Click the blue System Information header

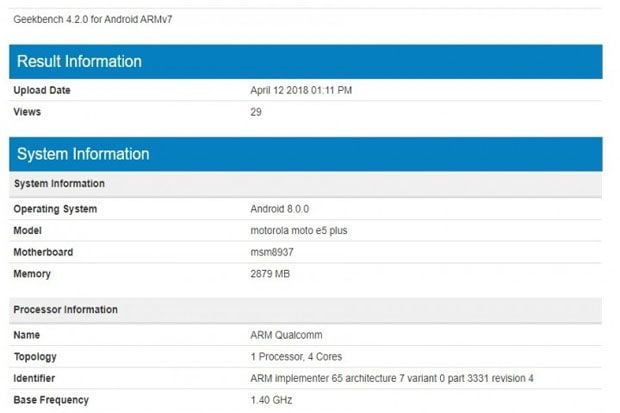pos(306,154)
